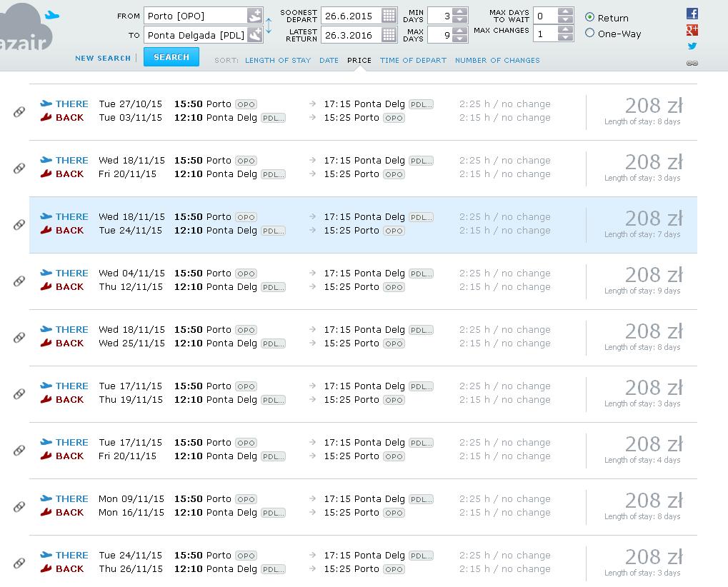728x587 pixels.
Task: Open the 208 zł price with 7 days stay
Action: click(654, 218)
